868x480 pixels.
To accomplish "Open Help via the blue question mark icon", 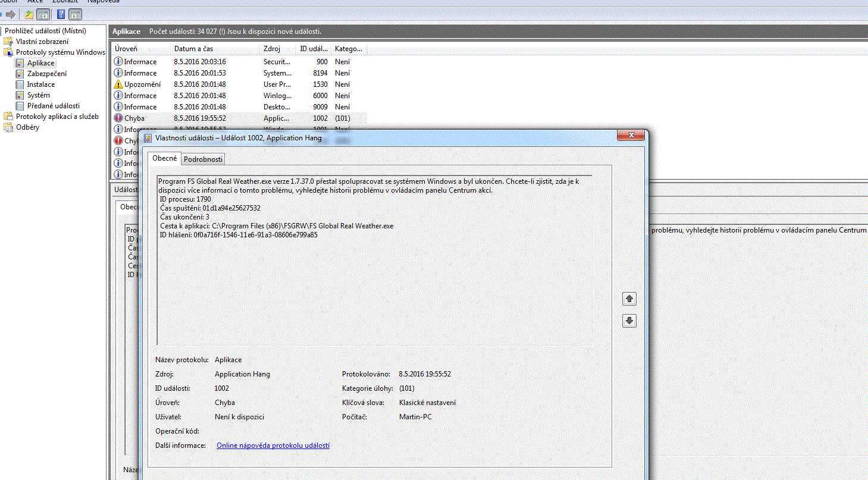I will 61,14.
